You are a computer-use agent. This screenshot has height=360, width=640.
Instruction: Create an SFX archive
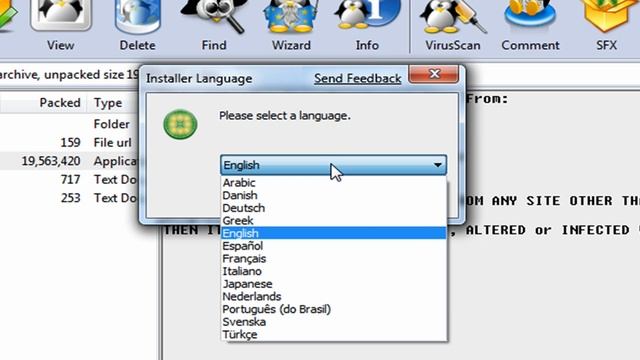click(606, 24)
